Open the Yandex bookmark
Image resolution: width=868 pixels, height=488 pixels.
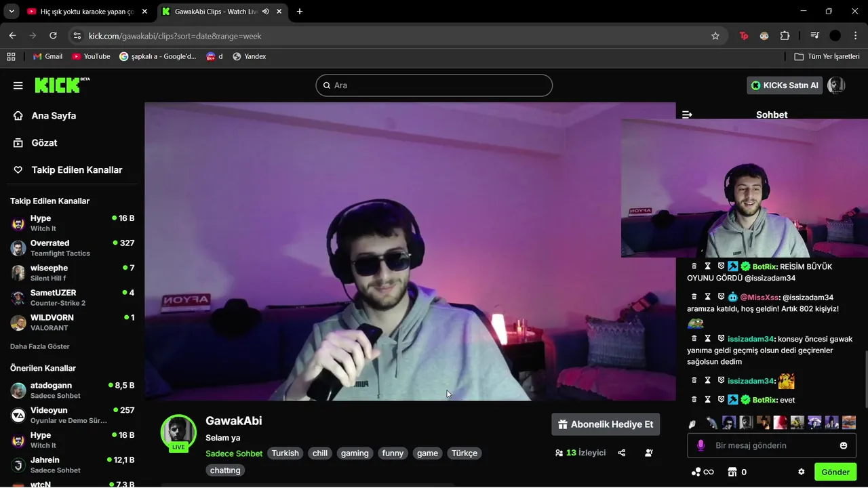click(249, 56)
